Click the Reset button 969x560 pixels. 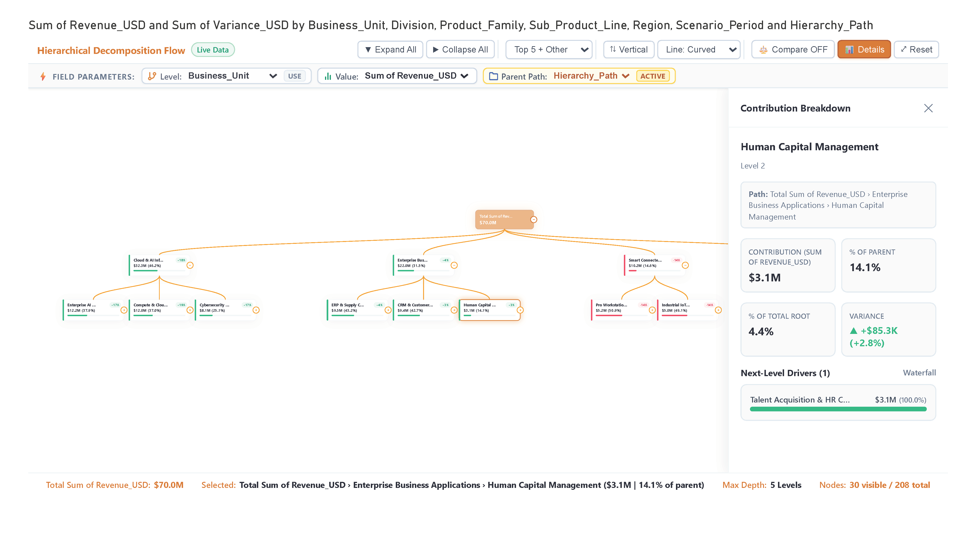[x=916, y=49]
